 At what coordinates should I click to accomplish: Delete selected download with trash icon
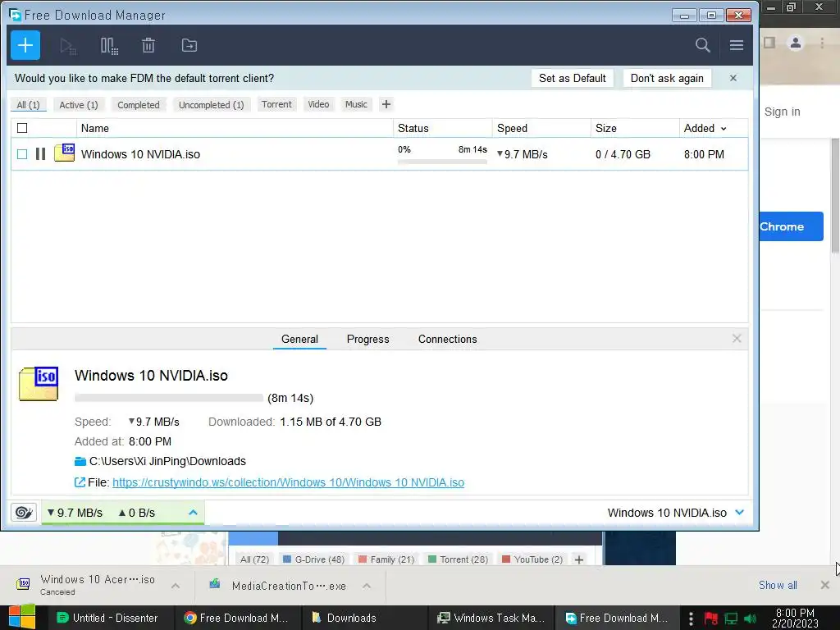(x=148, y=46)
